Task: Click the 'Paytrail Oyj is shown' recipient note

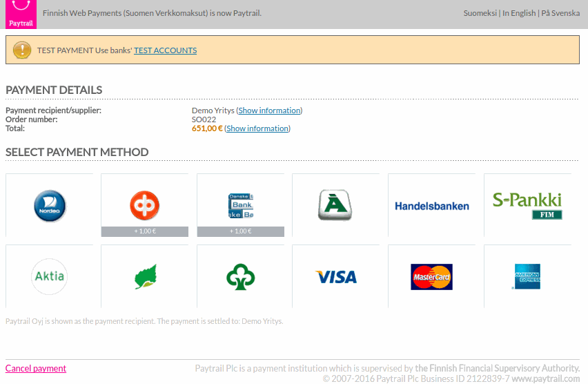Action: click(x=144, y=321)
